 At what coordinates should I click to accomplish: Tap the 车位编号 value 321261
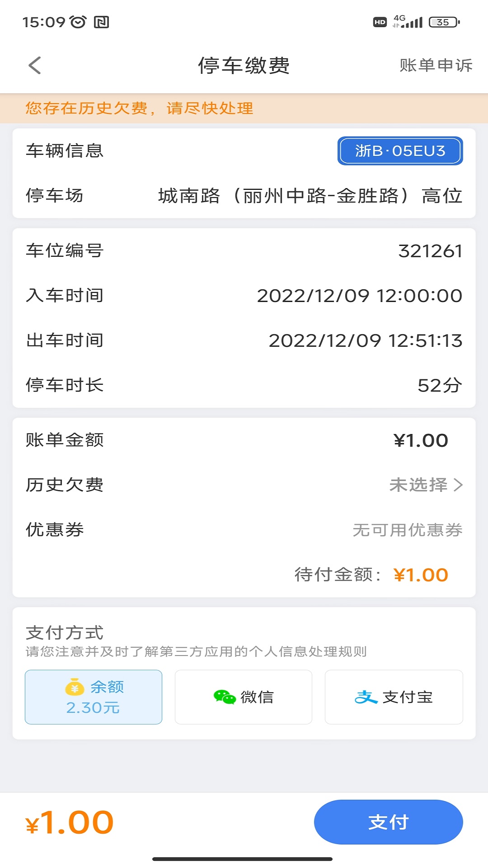pos(430,251)
